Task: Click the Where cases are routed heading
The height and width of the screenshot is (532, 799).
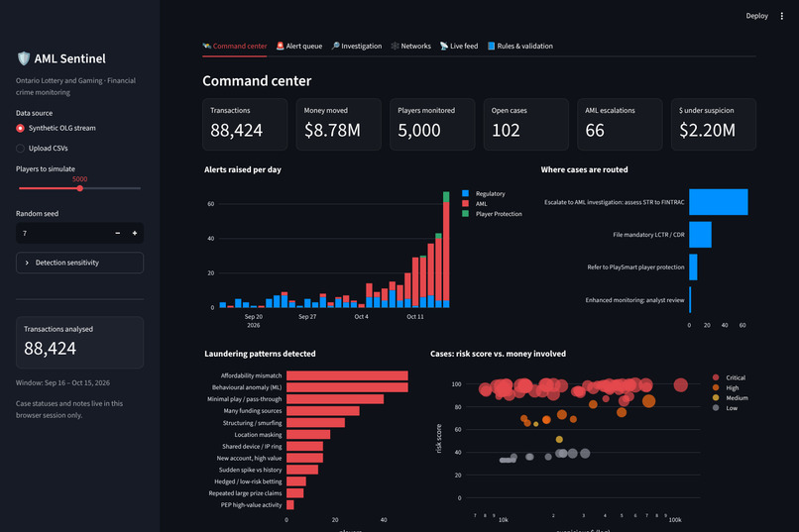Action: (x=584, y=169)
